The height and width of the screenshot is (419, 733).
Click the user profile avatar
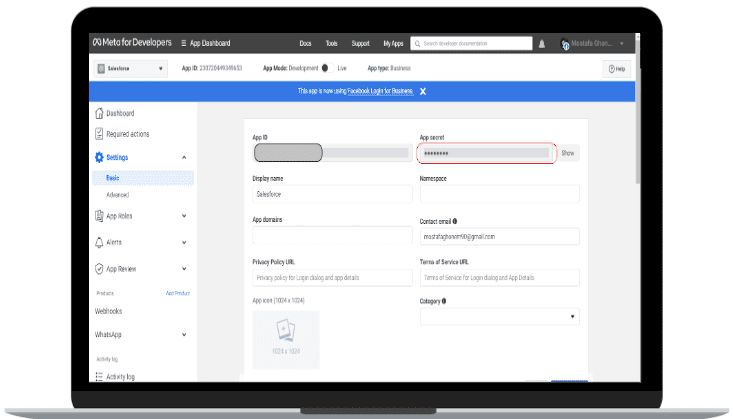point(565,43)
